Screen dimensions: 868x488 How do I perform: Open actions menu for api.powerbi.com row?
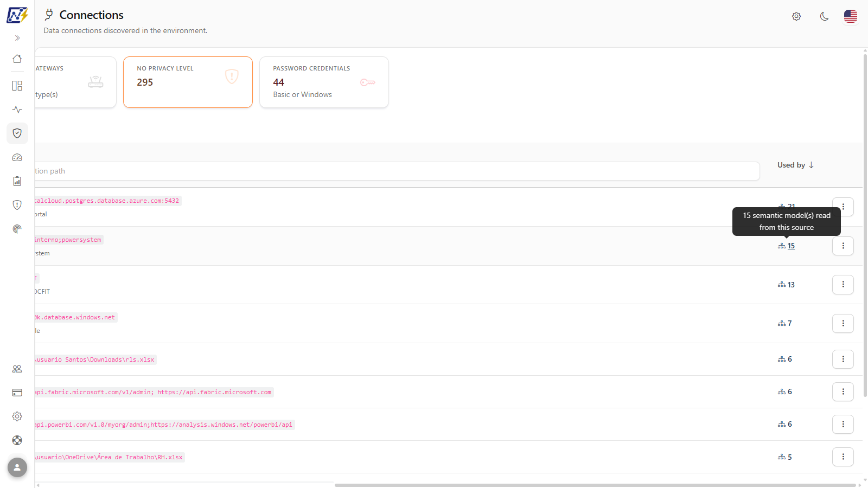pyautogui.click(x=843, y=424)
